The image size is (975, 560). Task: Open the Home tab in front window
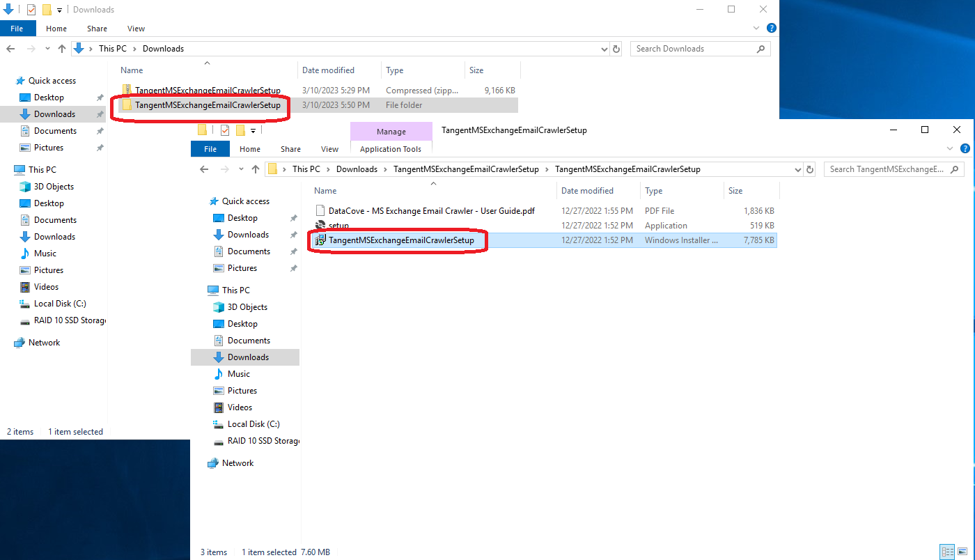pos(250,149)
